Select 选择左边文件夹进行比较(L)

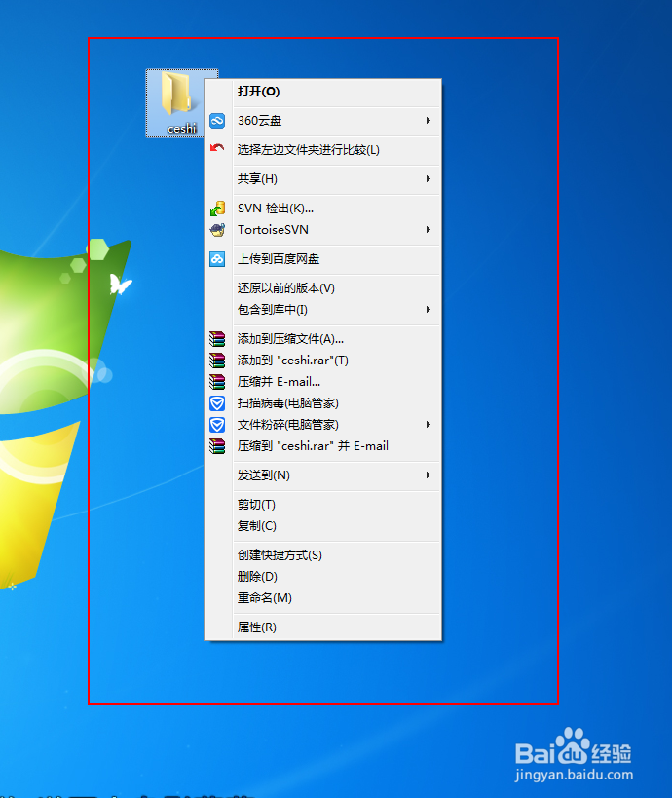tap(322, 150)
